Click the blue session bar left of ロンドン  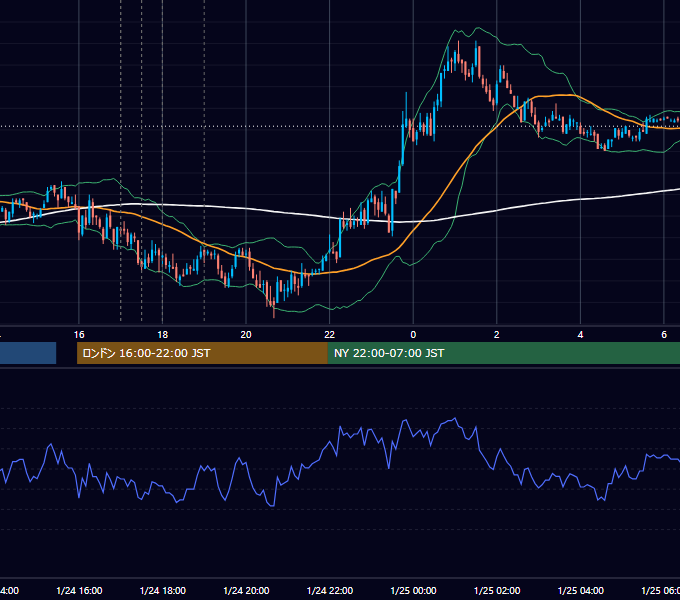click(28, 353)
